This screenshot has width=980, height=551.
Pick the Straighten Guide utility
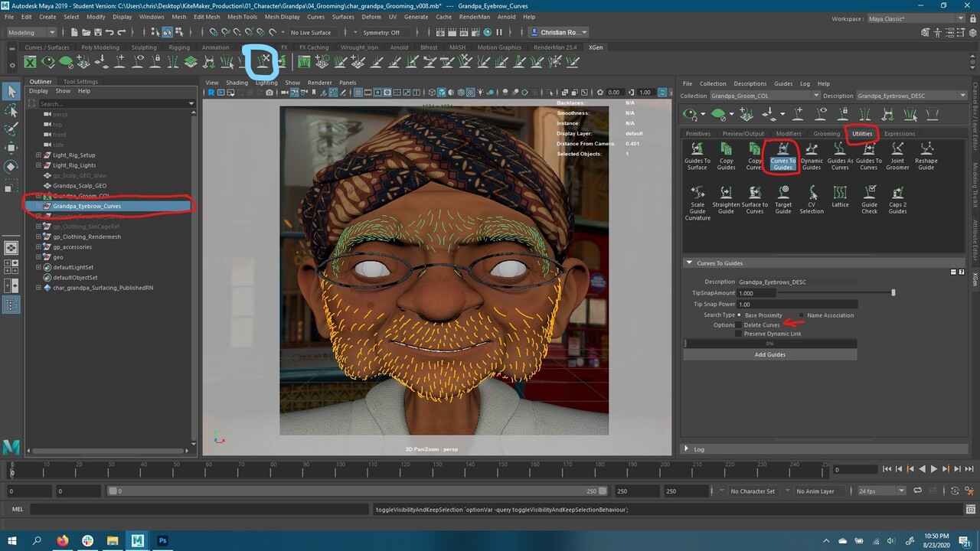click(x=726, y=194)
